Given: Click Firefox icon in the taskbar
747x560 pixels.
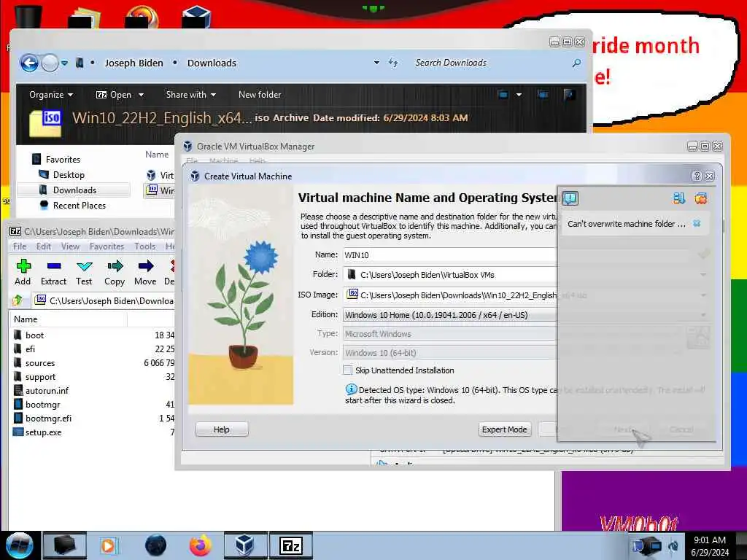Looking at the screenshot, I should 200,545.
